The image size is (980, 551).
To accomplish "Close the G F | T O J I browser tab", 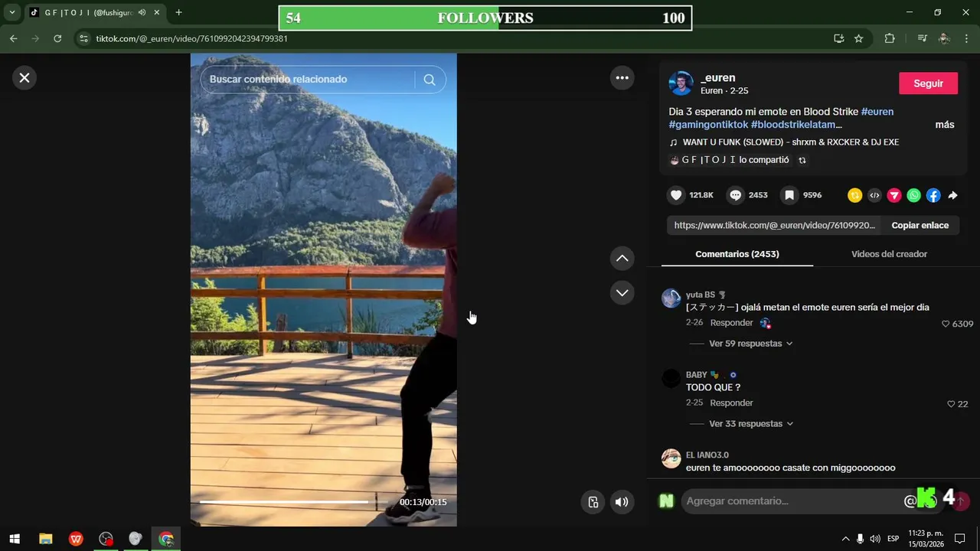I will [157, 12].
